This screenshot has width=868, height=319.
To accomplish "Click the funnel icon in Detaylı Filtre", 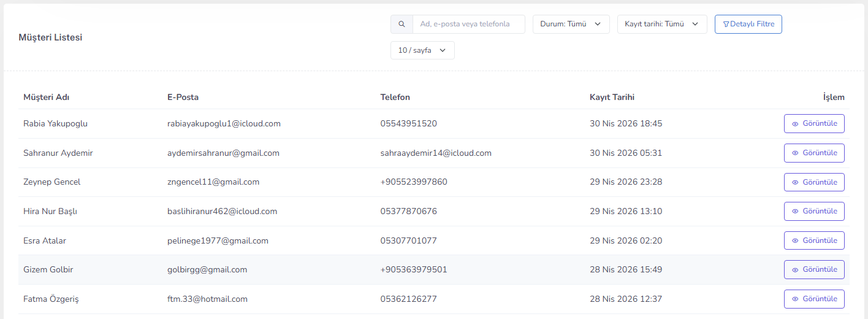I will point(726,25).
